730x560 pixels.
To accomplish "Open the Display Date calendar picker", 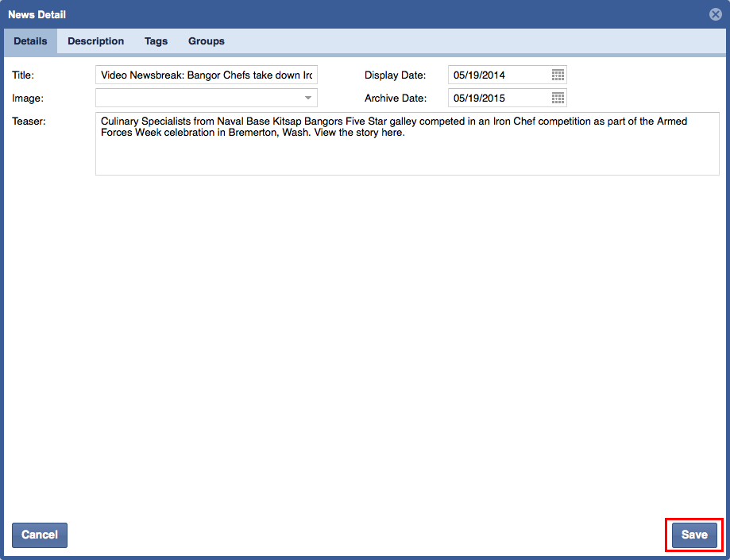I will pyautogui.click(x=558, y=75).
